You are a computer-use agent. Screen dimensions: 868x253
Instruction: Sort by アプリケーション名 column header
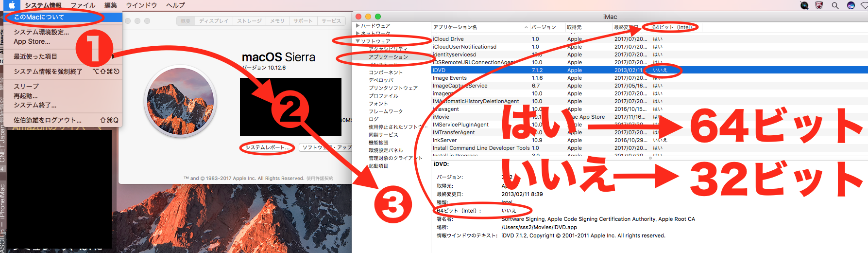(x=480, y=27)
